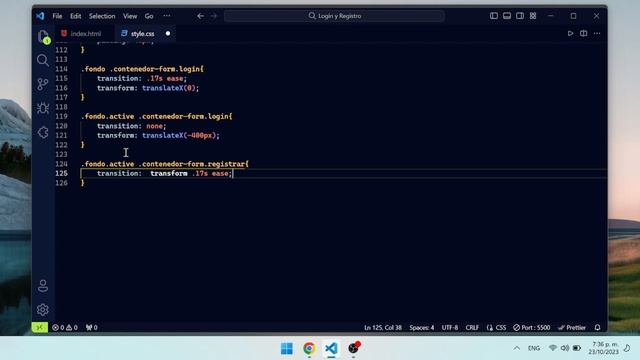Change the CRLF line ending
The width and height of the screenshot is (640, 360).
(x=472, y=327)
